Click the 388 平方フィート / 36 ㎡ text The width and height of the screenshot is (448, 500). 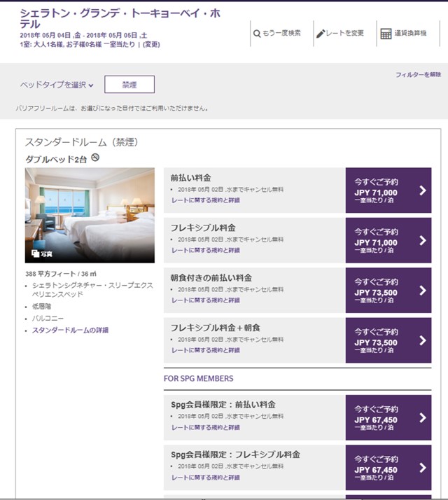coord(61,274)
